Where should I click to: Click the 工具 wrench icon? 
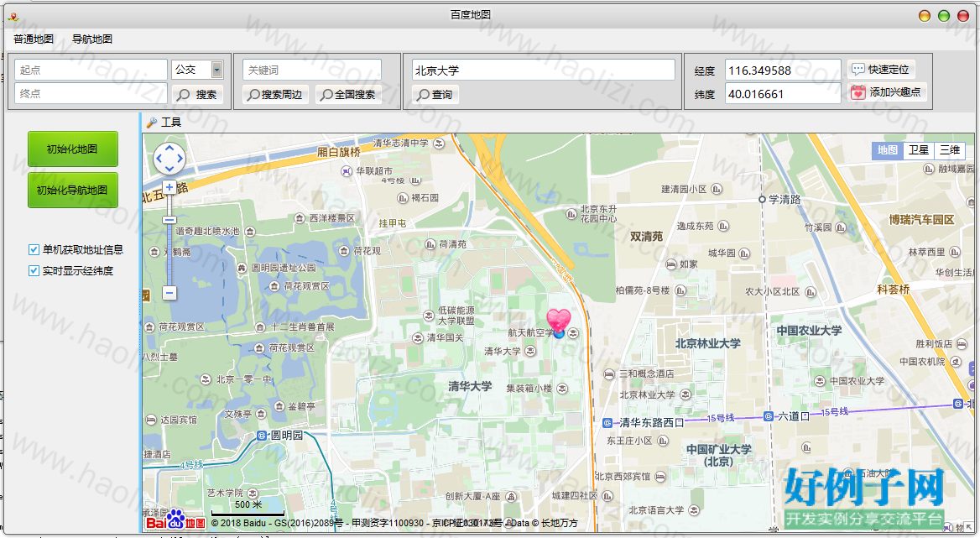(x=151, y=122)
